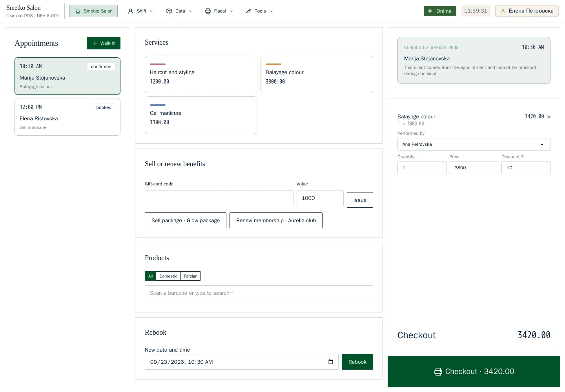Click the 11:59:31 clock display
This screenshot has width=565, height=392.
click(x=476, y=11)
